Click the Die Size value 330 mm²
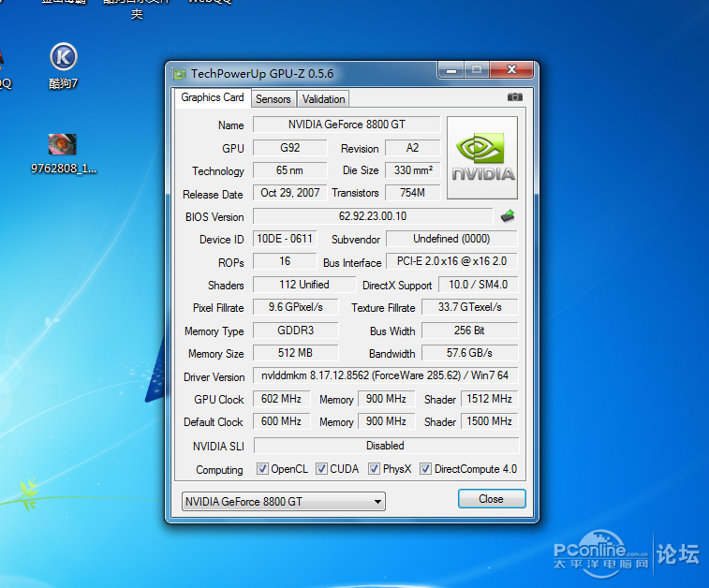Viewport: 709px width, 588px height. (412, 170)
